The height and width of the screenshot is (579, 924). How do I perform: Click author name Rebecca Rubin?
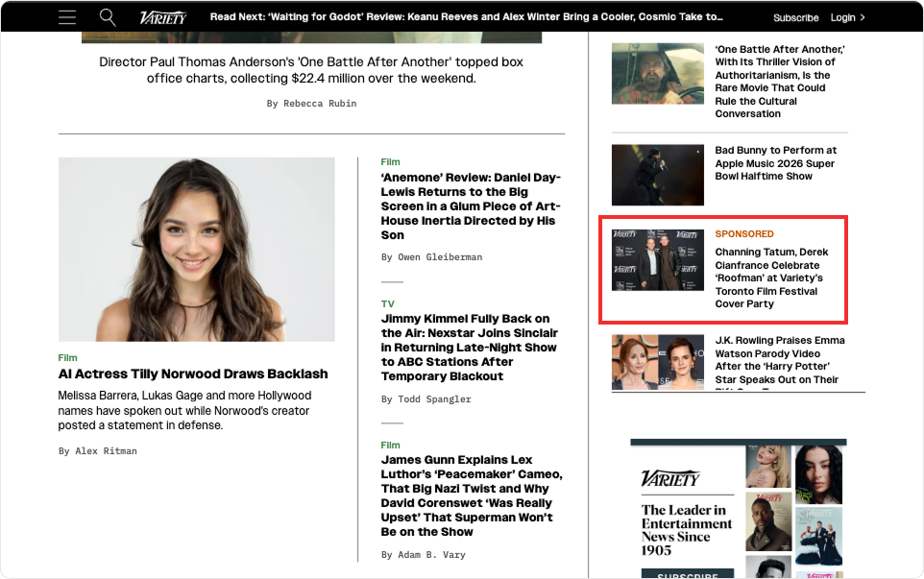(319, 103)
